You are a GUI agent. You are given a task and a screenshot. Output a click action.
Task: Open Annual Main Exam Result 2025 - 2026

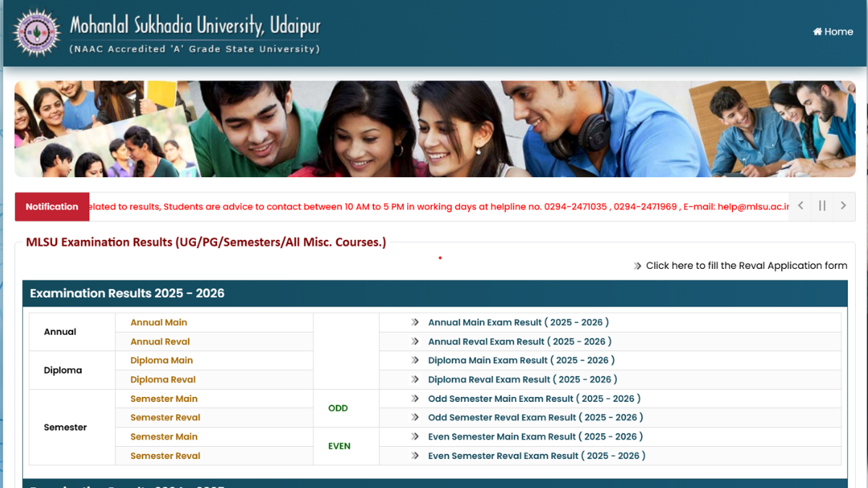click(519, 322)
